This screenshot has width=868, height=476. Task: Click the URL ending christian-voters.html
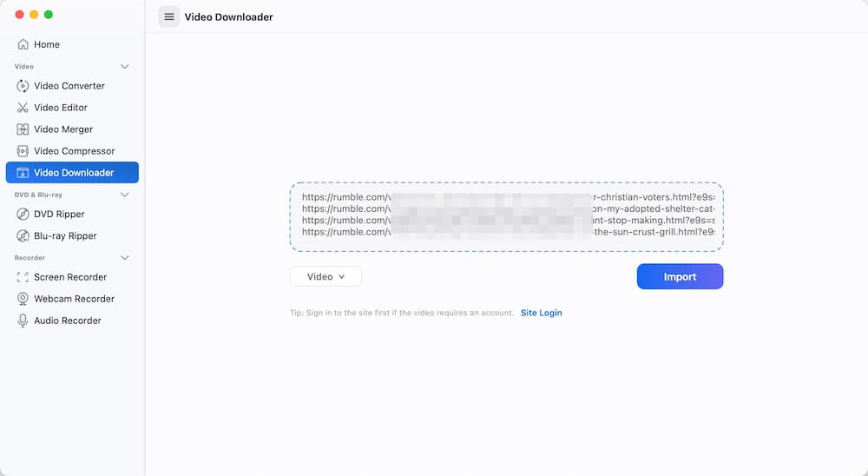(x=508, y=196)
